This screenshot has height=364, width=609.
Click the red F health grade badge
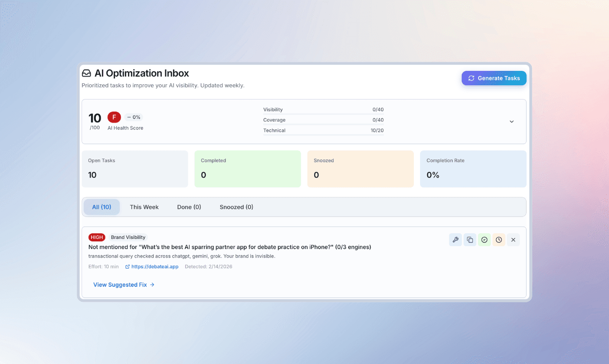pos(114,117)
